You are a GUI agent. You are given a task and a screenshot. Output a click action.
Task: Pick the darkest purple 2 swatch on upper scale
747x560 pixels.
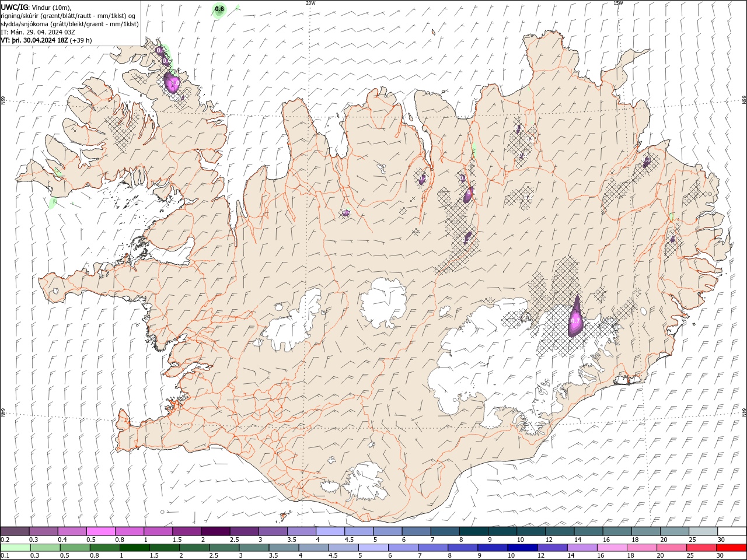[215, 531]
